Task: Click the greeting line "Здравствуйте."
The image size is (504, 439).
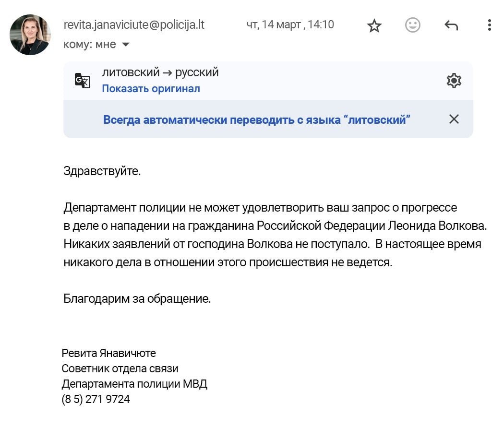Action: point(102,171)
